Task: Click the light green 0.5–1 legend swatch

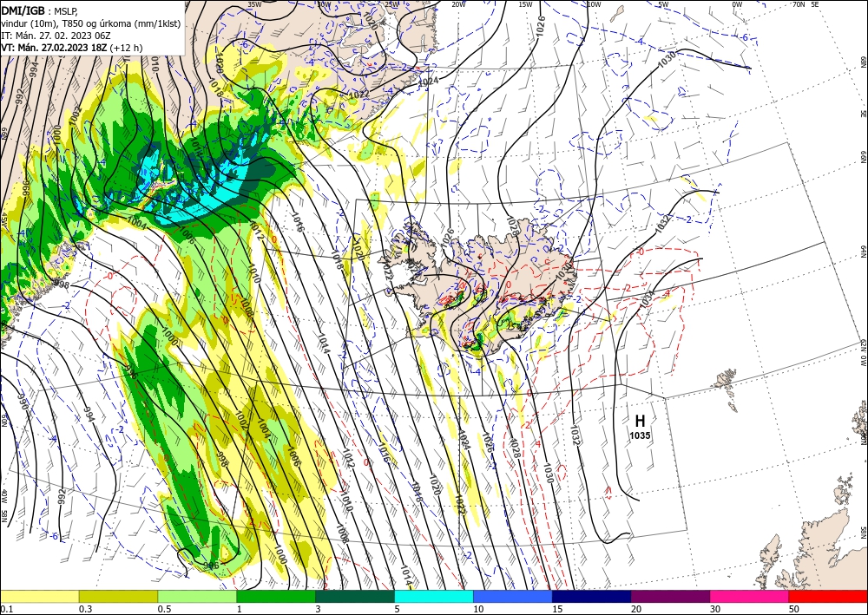Action: pyautogui.click(x=197, y=596)
